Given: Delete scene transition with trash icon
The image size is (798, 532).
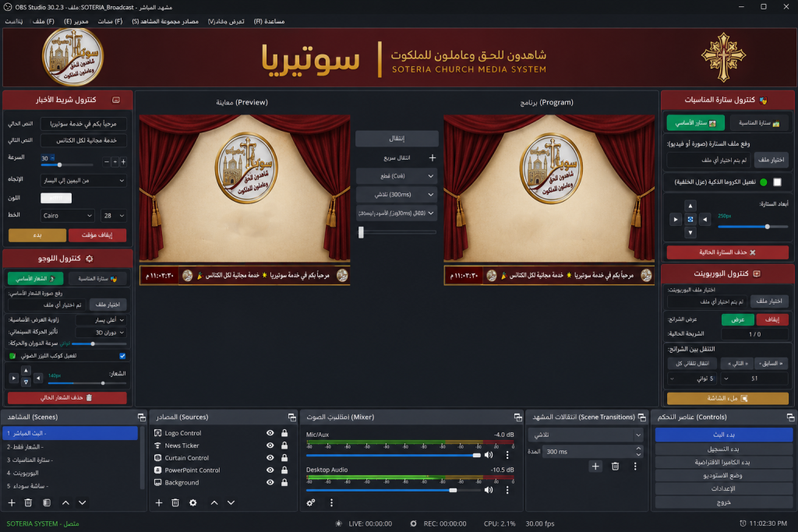Looking at the screenshot, I should 615,467.
